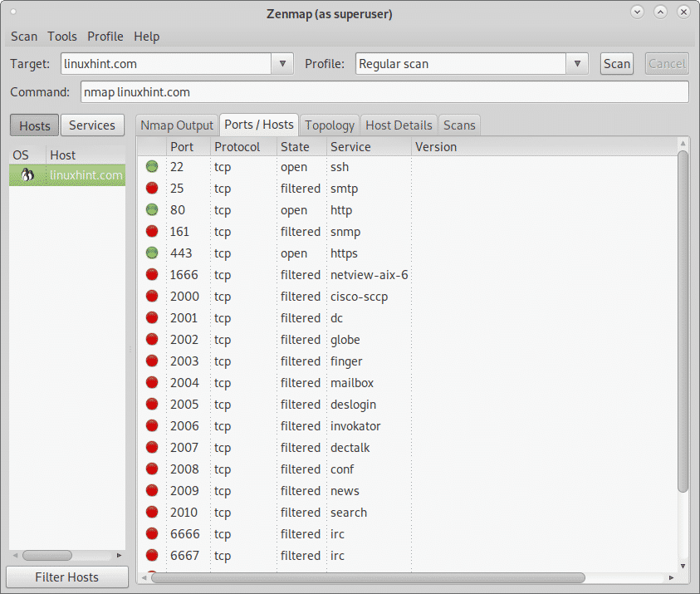Screen dimensions: 700x594
Task: Select the Linux penguin OS icon for linuxhint.com
Action: pos(27,174)
